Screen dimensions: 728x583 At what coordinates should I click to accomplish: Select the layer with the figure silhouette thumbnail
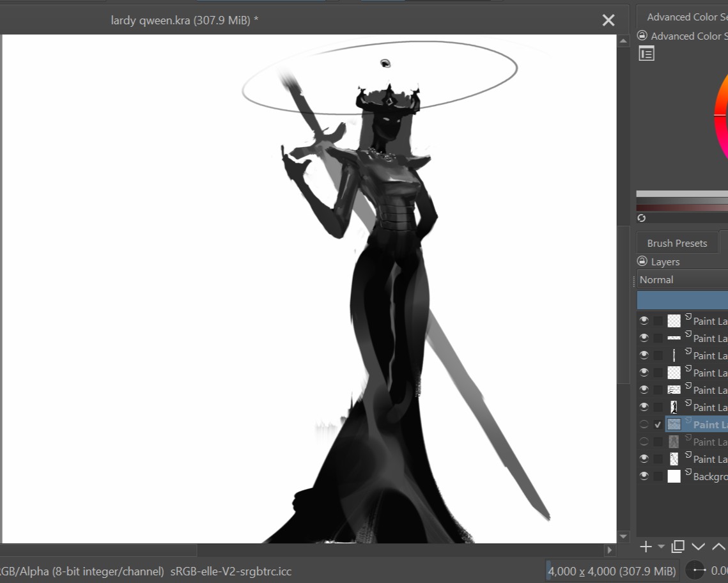pos(674,407)
